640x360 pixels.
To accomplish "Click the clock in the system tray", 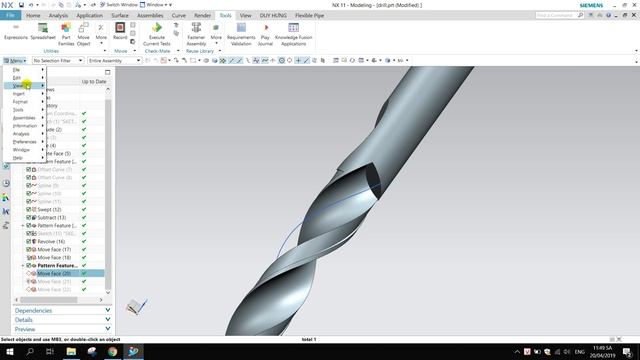I will [602, 352].
